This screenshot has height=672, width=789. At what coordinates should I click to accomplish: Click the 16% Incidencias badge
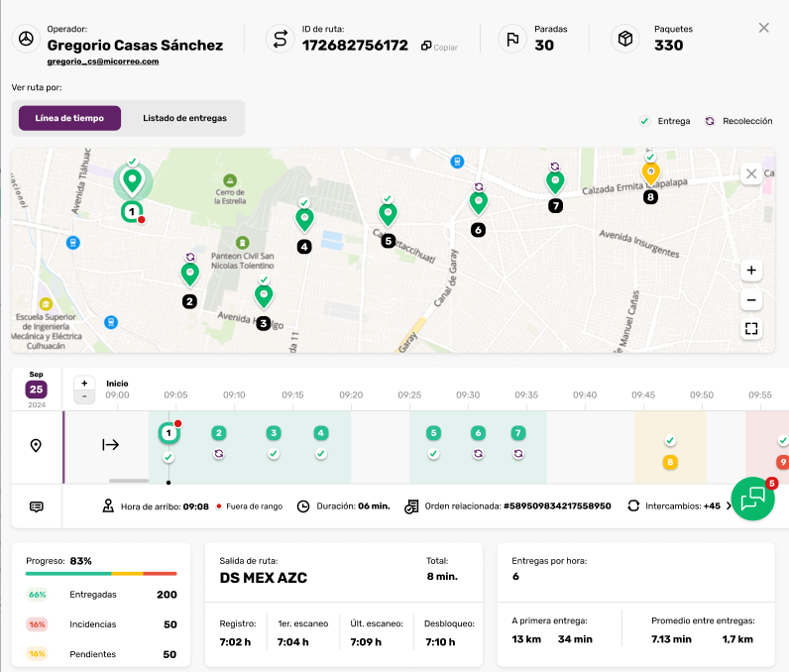[37, 624]
